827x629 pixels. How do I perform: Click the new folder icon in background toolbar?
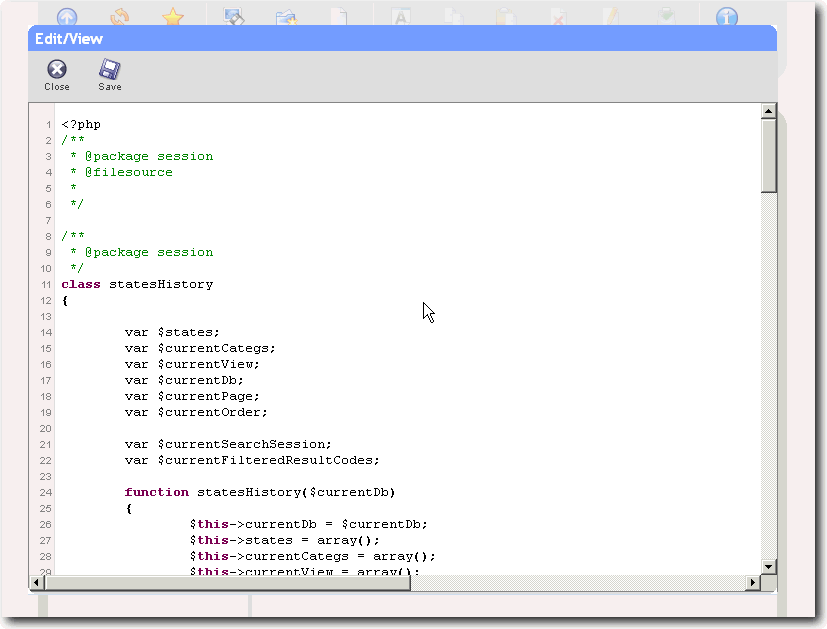(286, 17)
